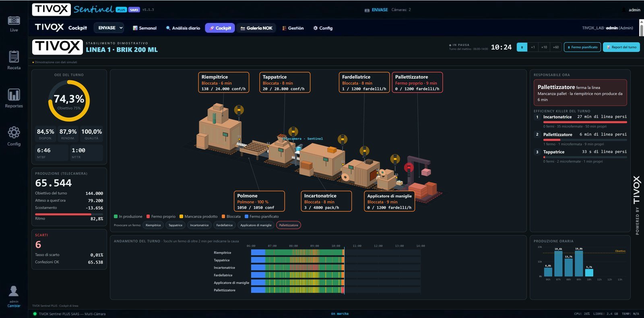Select x1 simulation speed
The width and height of the screenshot is (644, 318).
pos(533,47)
